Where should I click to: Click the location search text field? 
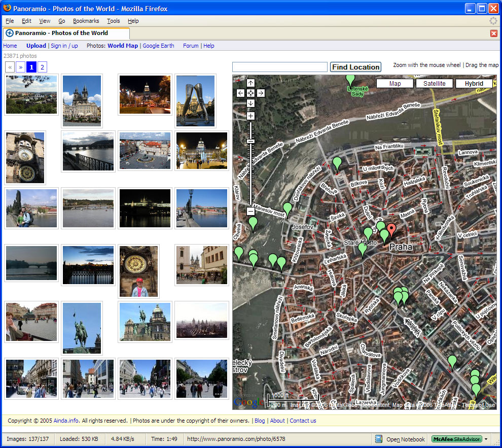pyautogui.click(x=279, y=67)
